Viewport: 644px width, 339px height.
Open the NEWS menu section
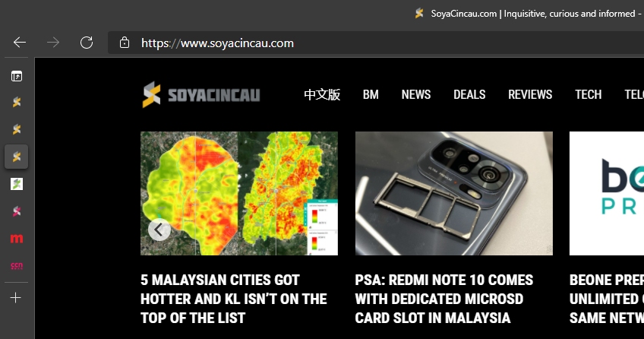pyautogui.click(x=416, y=94)
